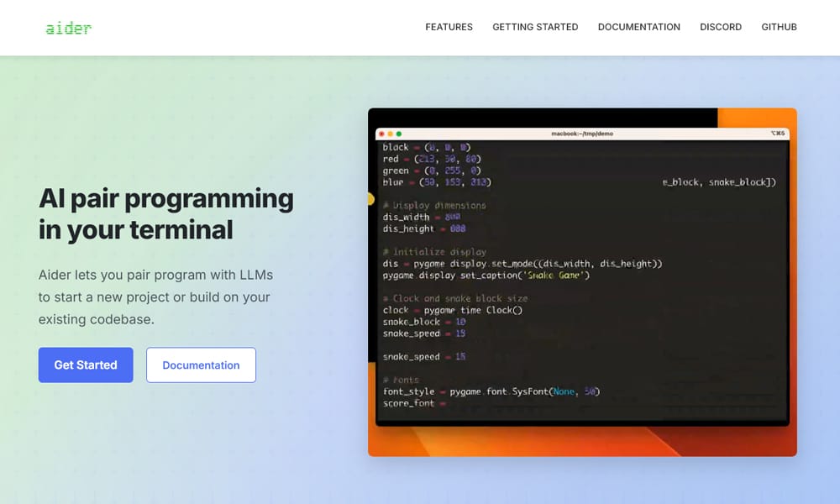Click the red close dot in the terminal window
Image resolution: width=840 pixels, height=504 pixels.
(381, 134)
